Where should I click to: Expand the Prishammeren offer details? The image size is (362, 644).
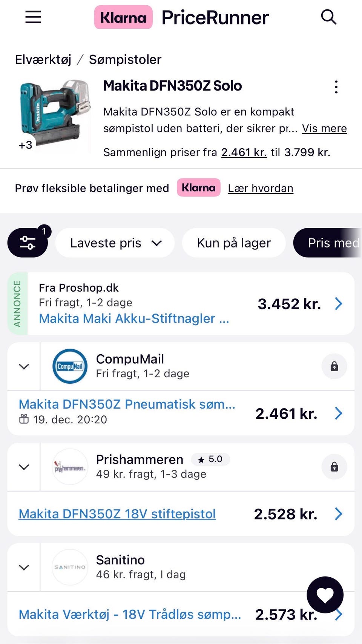click(24, 467)
